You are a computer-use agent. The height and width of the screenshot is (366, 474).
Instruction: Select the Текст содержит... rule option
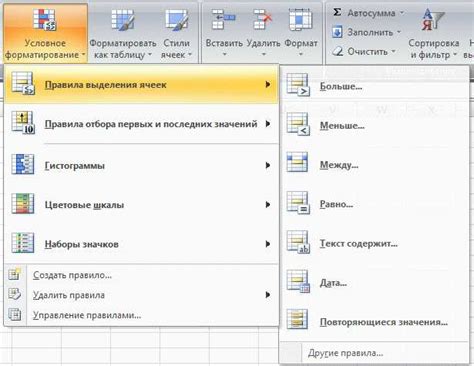tap(375, 243)
